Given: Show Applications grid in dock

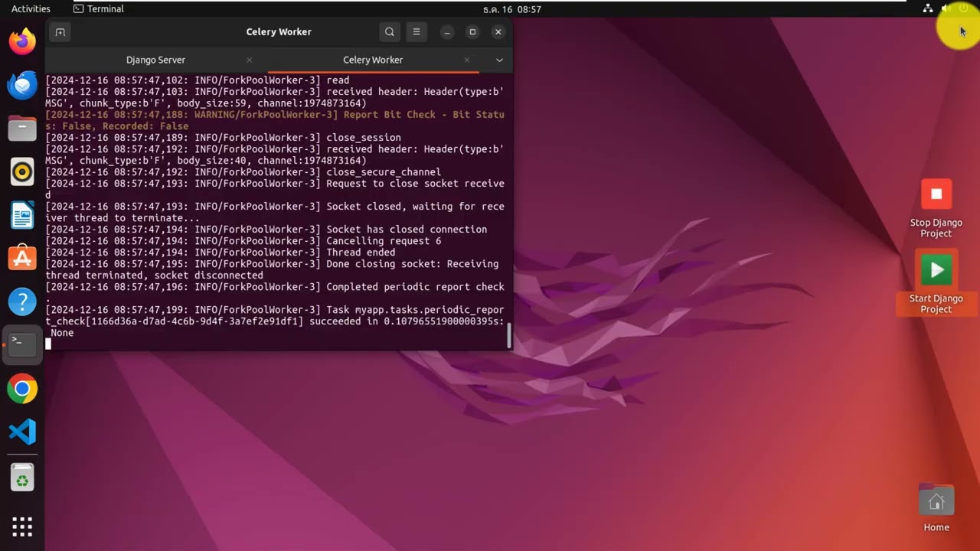Looking at the screenshot, I should point(22,527).
